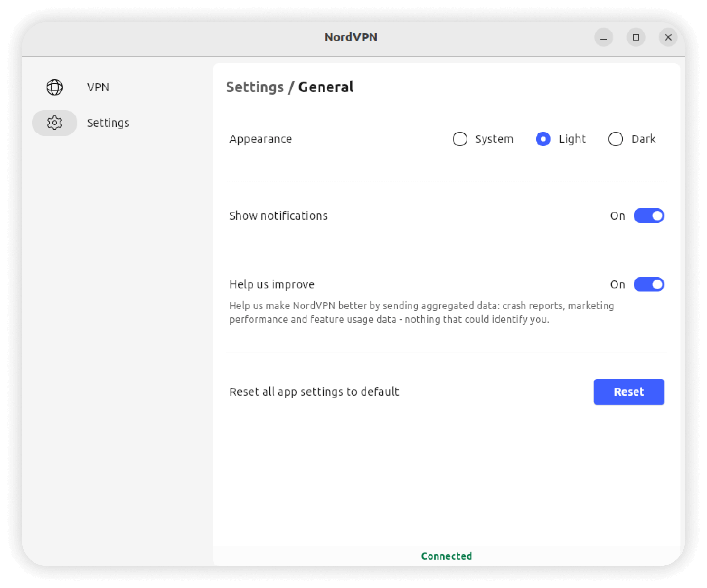
Task: Turn off Help us improve toggle
Action: pos(648,284)
